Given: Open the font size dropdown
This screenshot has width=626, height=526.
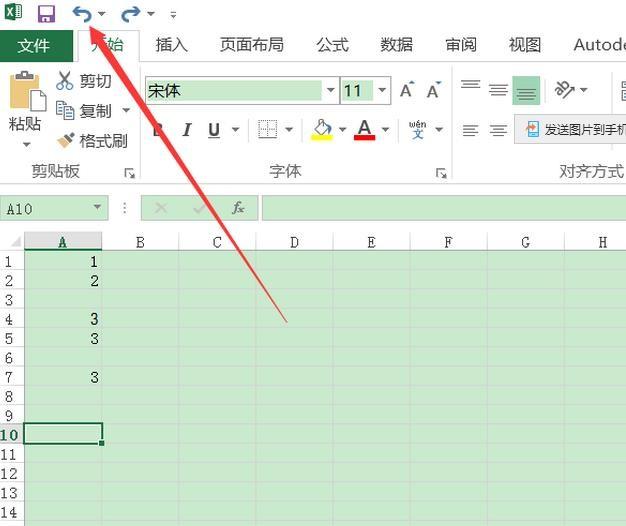Looking at the screenshot, I should pyautogui.click(x=382, y=91).
